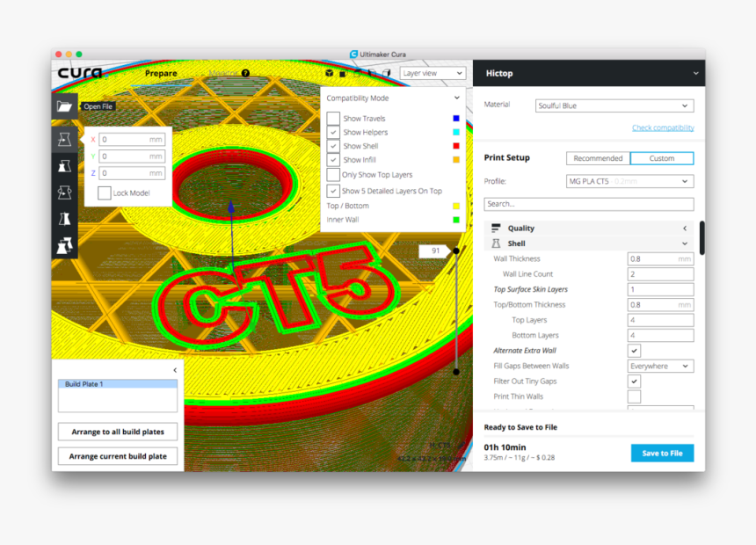This screenshot has width=756, height=545.
Task: Click the layer slider upper handle
Action: point(456,251)
